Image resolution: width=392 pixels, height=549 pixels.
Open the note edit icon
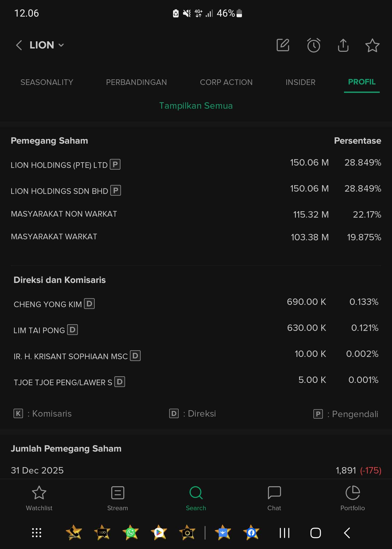click(x=283, y=45)
